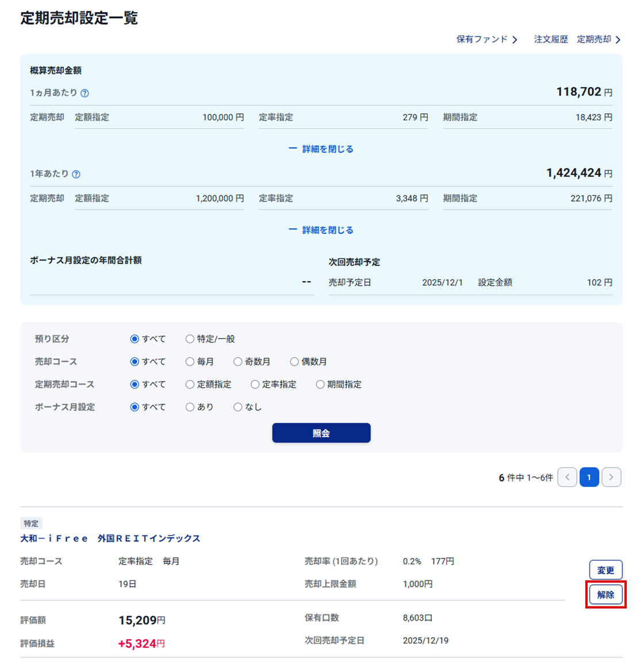
Task: Click help icon next to 1年あたり
Action: coord(76,174)
